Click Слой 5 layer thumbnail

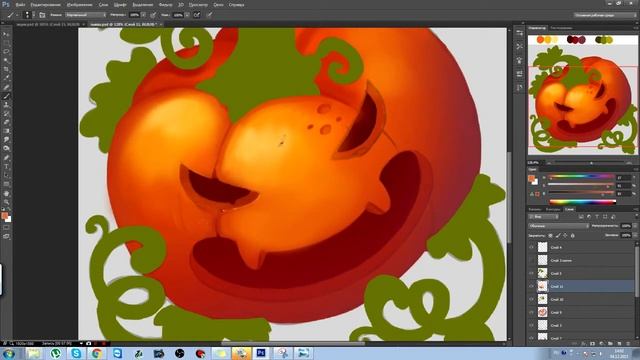coord(542,273)
